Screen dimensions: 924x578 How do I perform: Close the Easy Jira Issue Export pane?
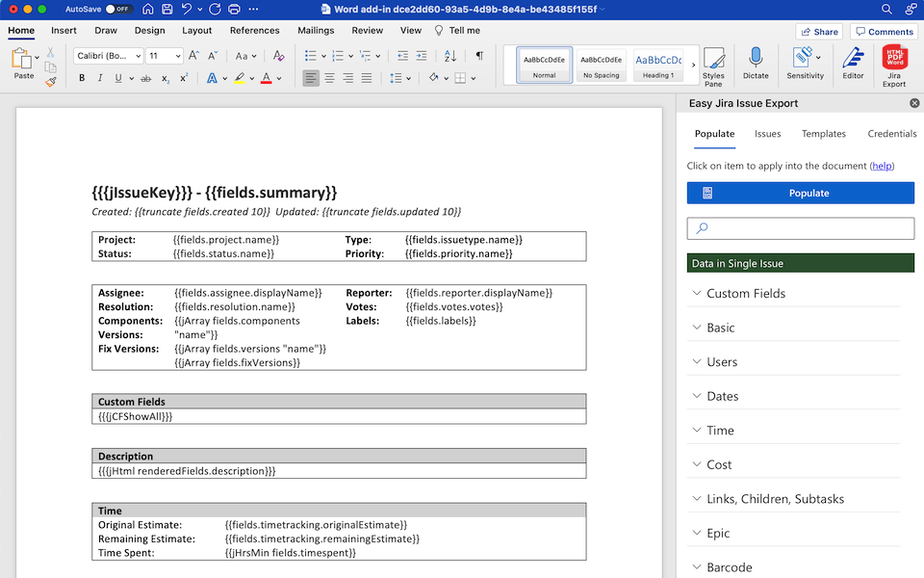914,103
